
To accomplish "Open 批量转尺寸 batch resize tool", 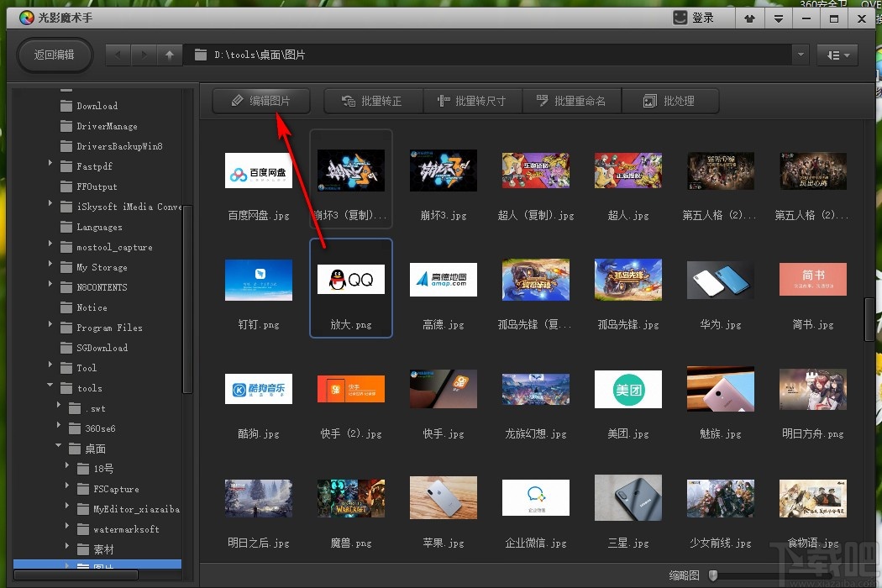I will 472,102.
